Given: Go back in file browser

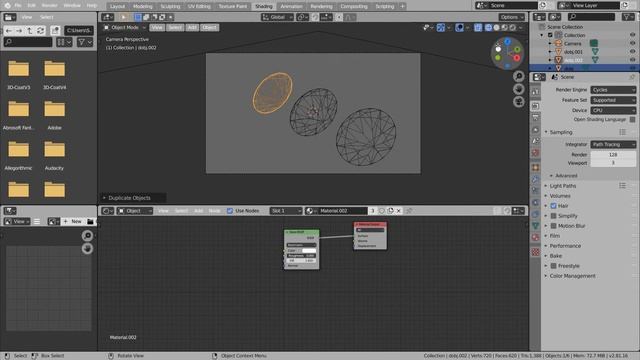Looking at the screenshot, I should pos(9,31).
